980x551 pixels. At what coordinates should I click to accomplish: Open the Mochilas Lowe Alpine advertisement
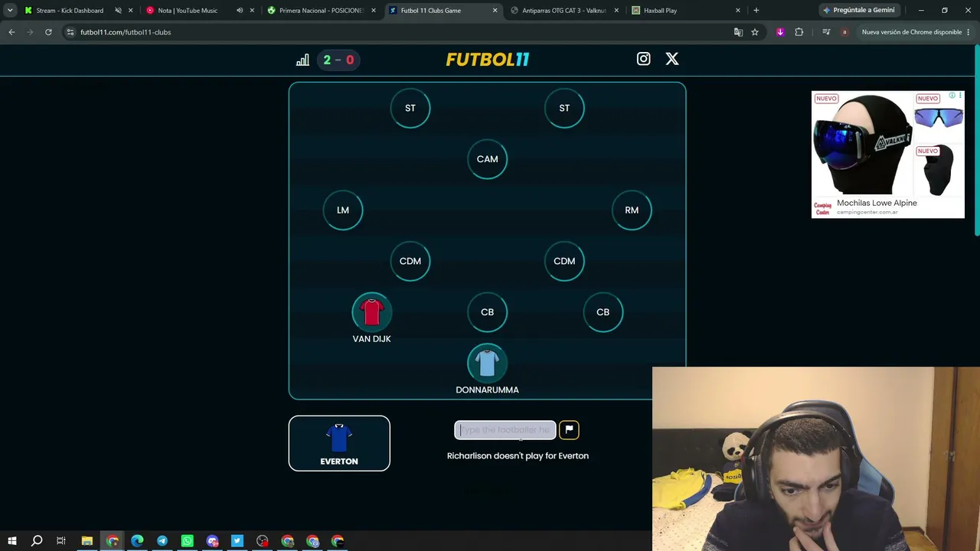tap(888, 155)
